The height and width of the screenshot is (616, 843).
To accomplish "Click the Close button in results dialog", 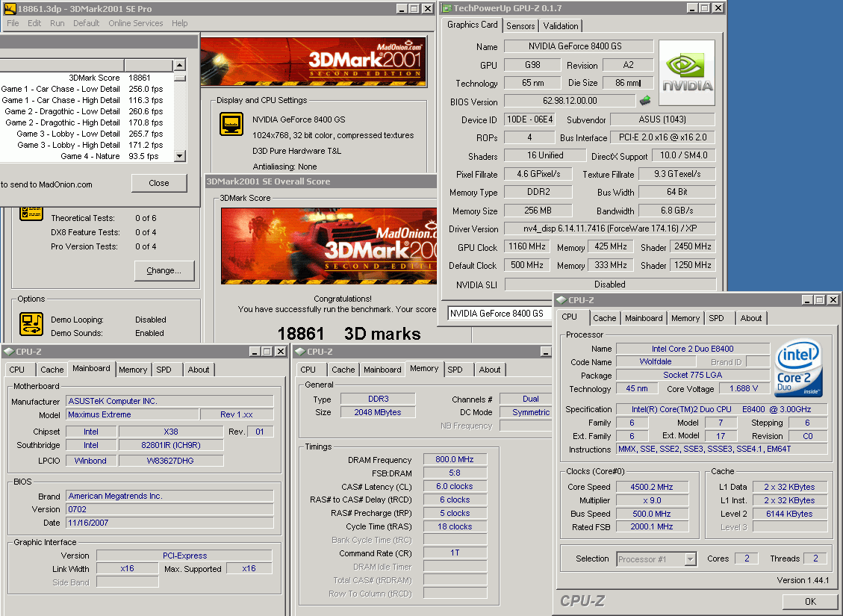I will tap(159, 183).
